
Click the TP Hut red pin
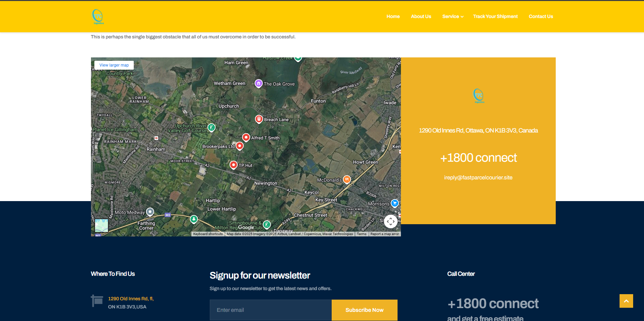tap(233, 165)
